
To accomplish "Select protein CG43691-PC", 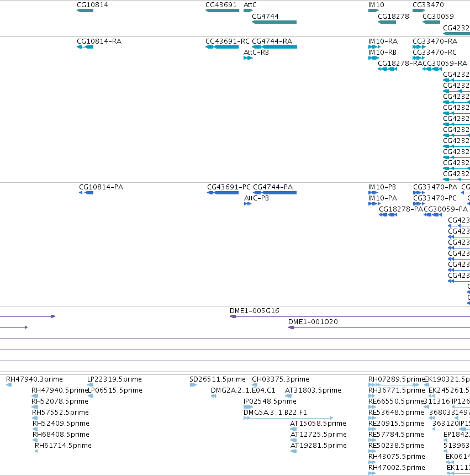I will point(223,193).
